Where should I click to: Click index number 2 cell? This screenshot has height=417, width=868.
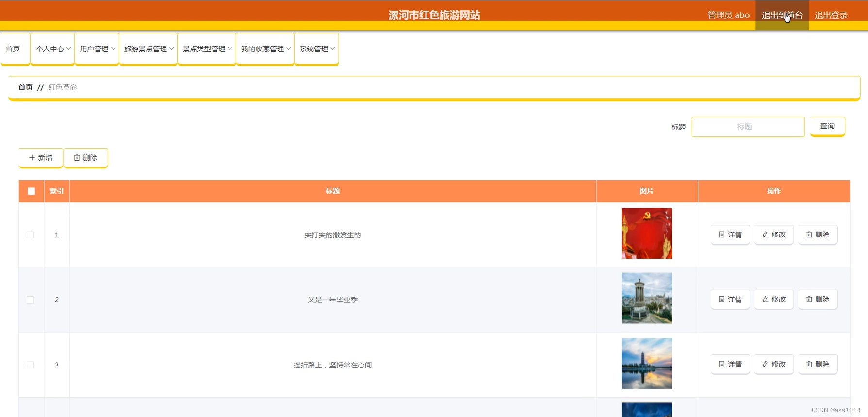57,300
